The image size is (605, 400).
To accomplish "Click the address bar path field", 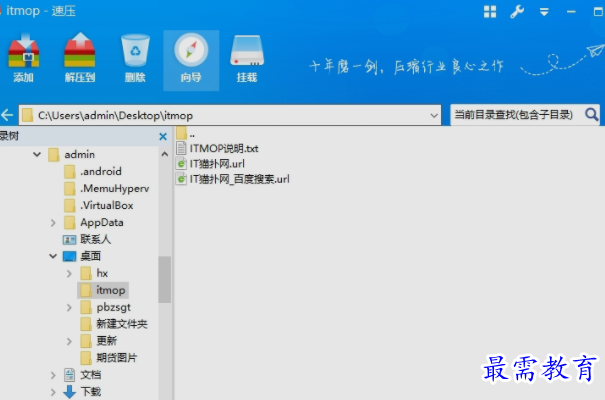I will 230,115.
